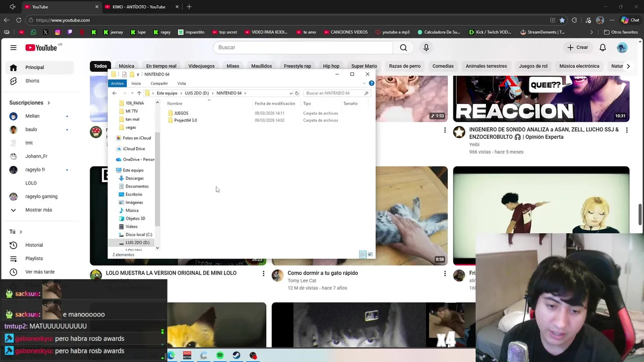Screen dimensions: 644x362
Task: Sort by the Tipo column header
Action: click(307, 104)
